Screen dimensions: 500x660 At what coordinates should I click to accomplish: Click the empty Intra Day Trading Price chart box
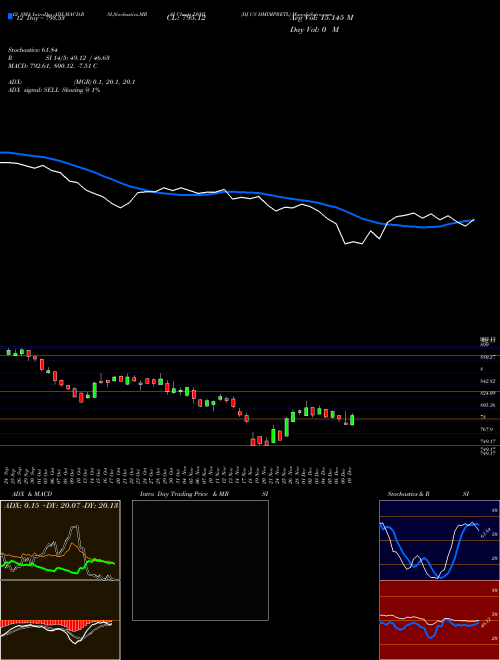pyautogui.click(x=200, y=560)
